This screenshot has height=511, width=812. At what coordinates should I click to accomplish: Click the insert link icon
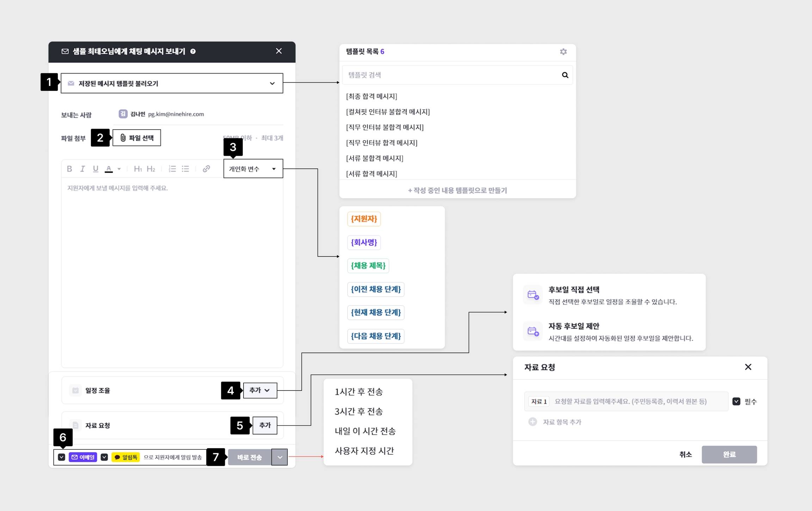(x=207, y=169)
